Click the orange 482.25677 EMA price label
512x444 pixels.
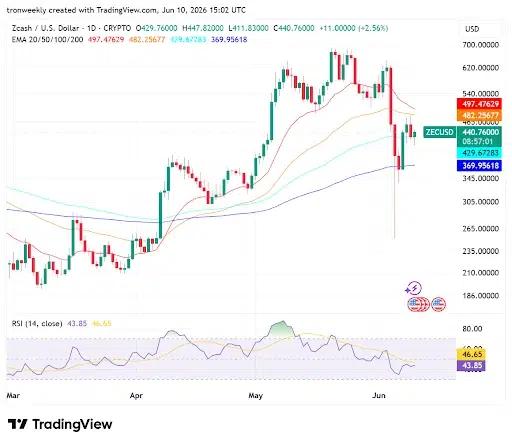click(x=479, y=115)
